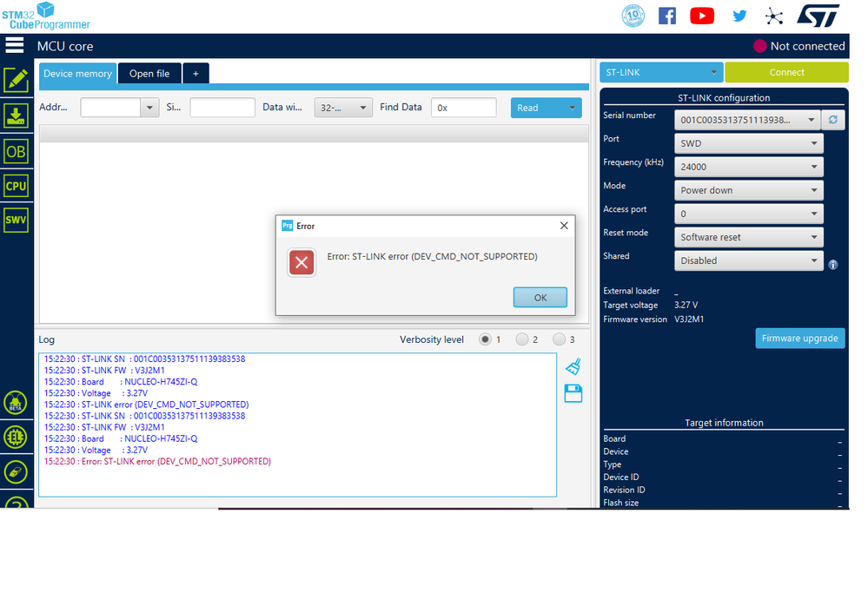Click the green Connect button

786,72
